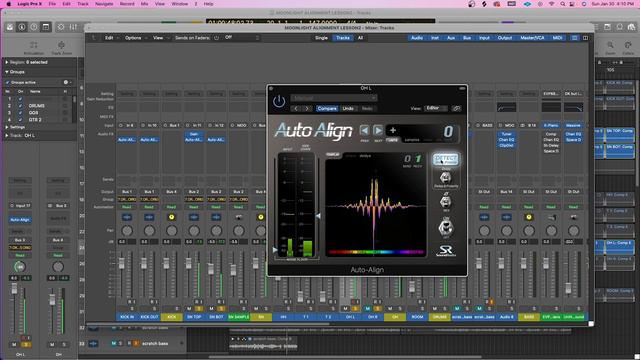Click the noise floor threshold slider arrow
Screen dimensions: 640x360
pos(275,249)
